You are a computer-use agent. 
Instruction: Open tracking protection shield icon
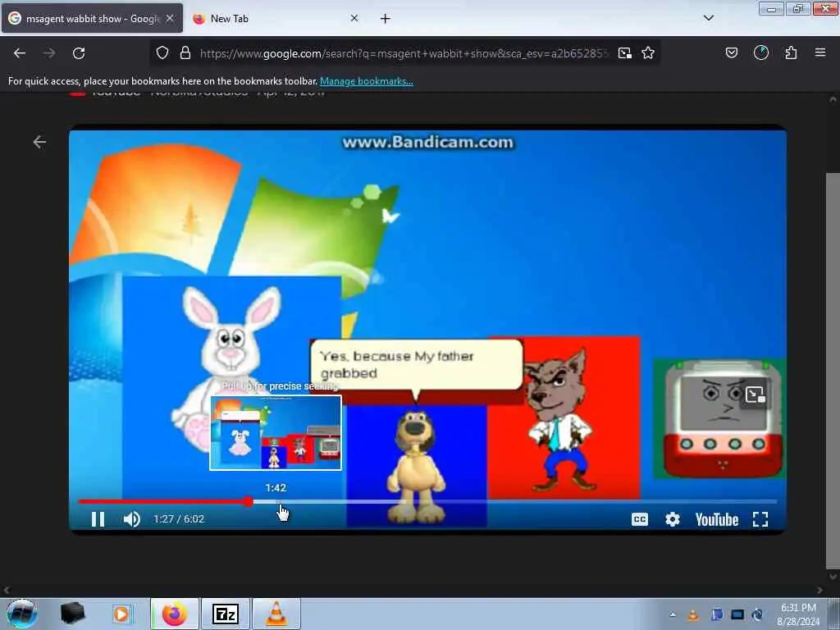tap(162, 52)
